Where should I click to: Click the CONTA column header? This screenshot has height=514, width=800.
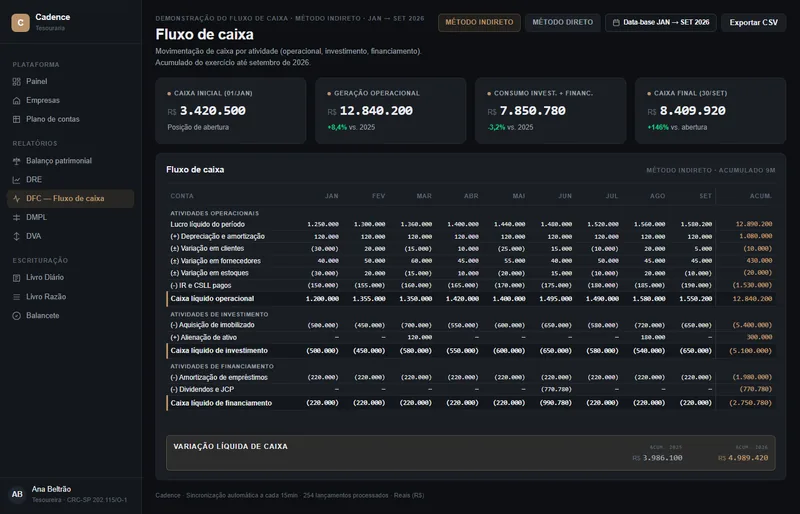tap(182, 196)
